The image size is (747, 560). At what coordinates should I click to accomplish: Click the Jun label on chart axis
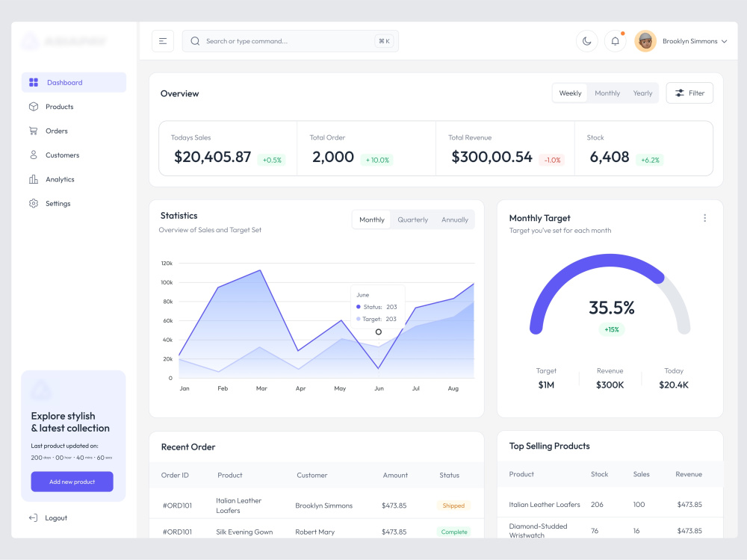(379, 388)
